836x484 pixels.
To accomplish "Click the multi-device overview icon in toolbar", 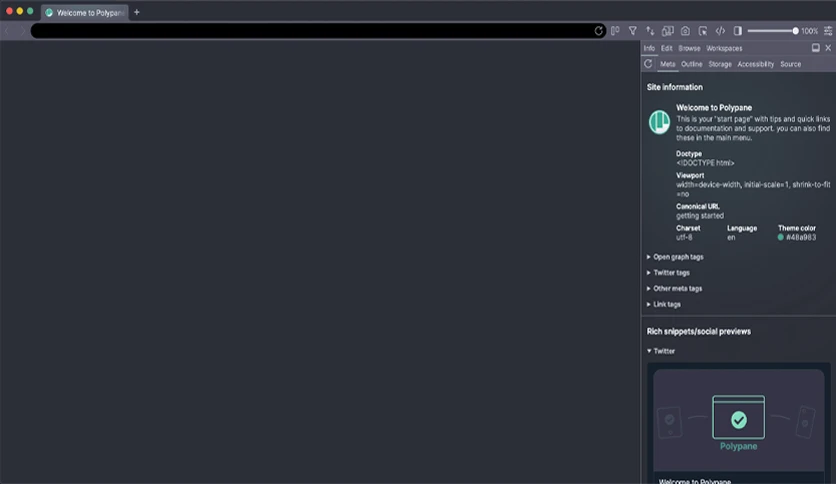I will [x=668, y=31].
